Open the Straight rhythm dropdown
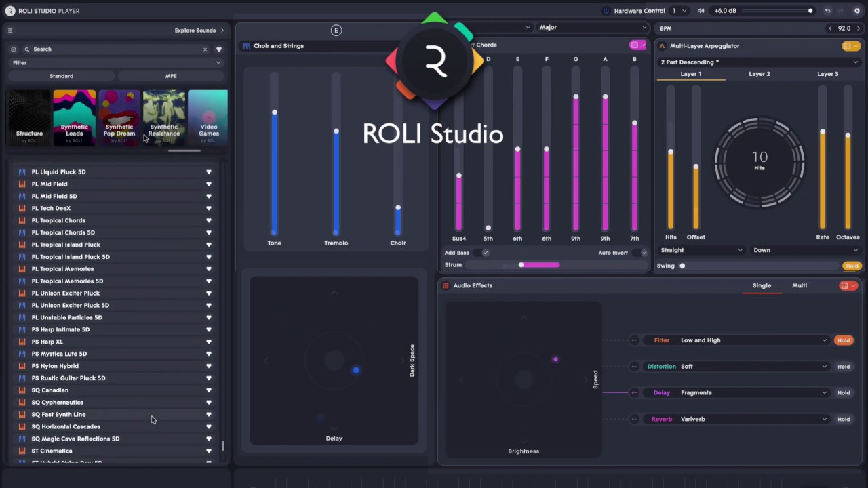The width and height of the screenshot is (868, 488). coord(702,250)
